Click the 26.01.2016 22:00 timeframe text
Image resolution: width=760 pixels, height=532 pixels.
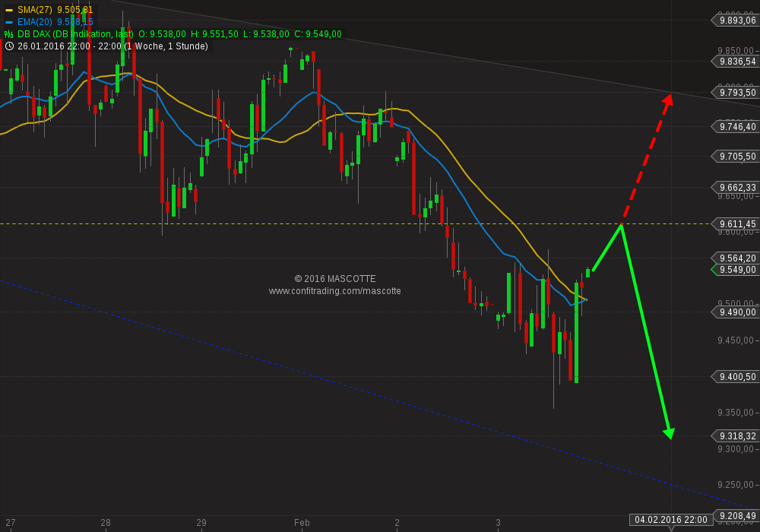(x=112, y=46)
